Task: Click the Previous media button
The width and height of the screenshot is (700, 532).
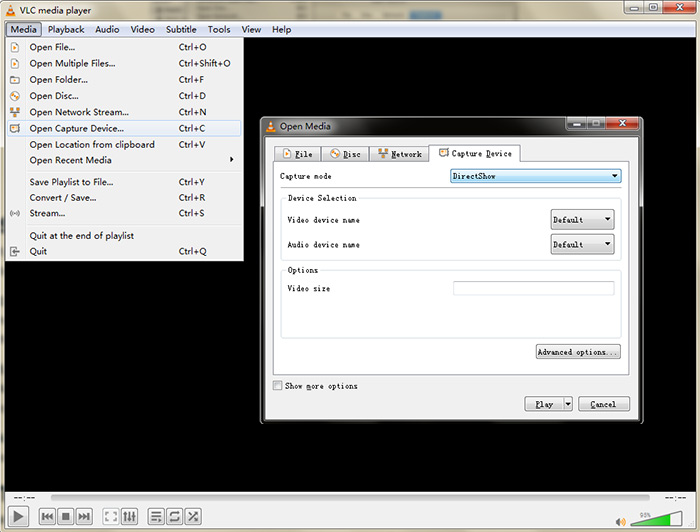Action: pyautogui.click(x=47, y=517)
